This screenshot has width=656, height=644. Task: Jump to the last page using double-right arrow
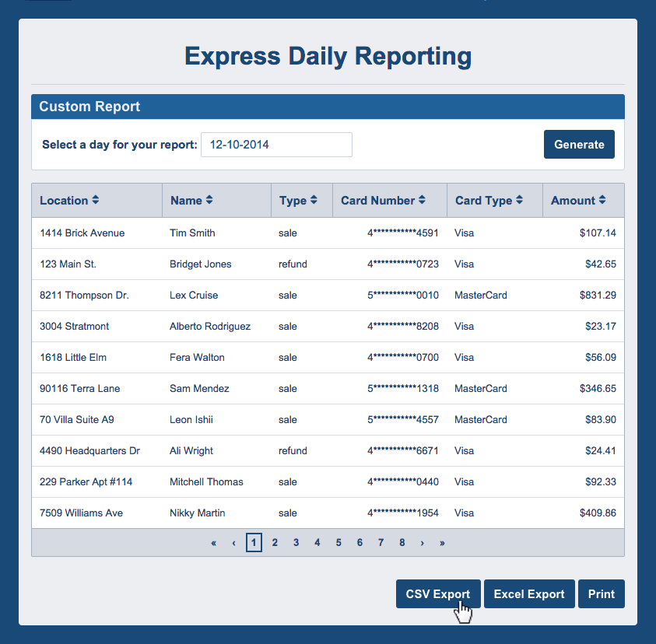click(442, 542)
